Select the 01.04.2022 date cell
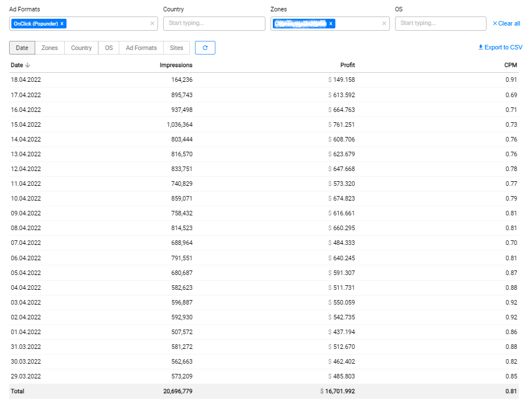532x408 pixels. (x=26, y=332)
